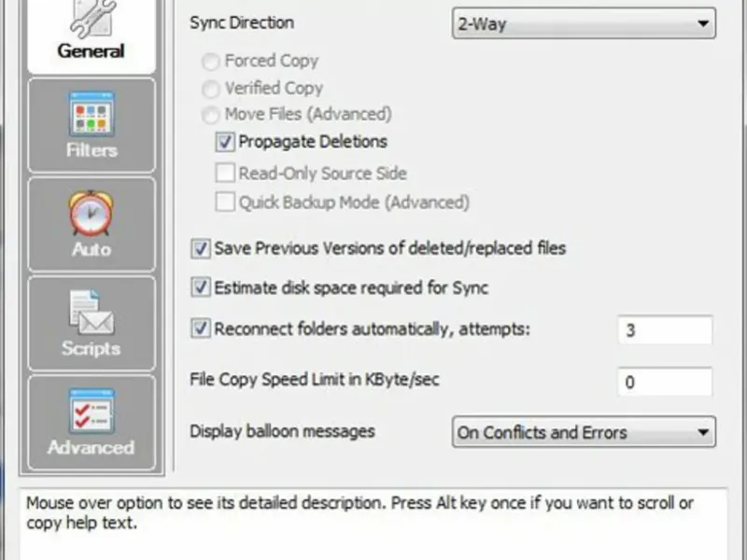Disable Estimate disk space required for Sync
This screenshot has height=560, width=747.
pyautogui.click(x=201, y=288)
